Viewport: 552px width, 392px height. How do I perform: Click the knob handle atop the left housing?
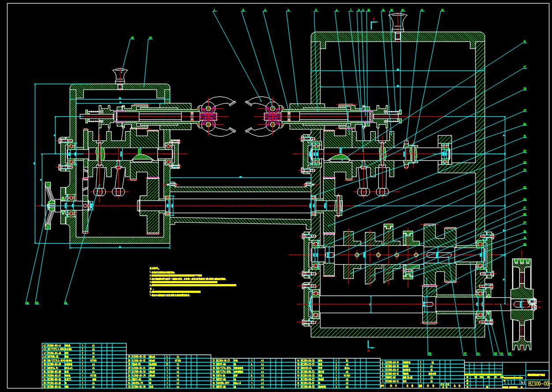point(120,75)
